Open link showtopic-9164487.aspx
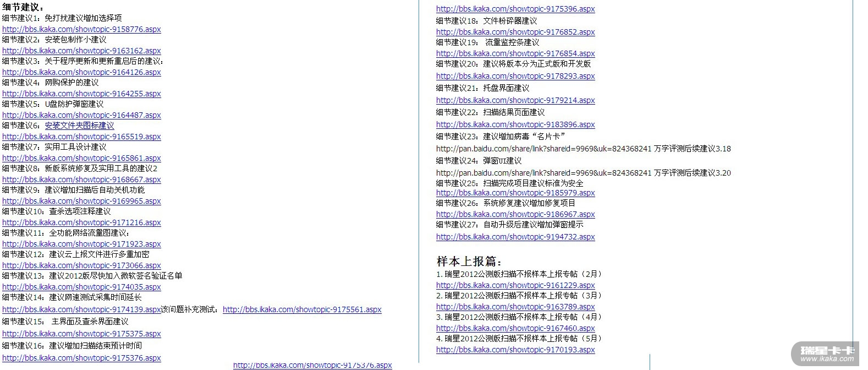The width and height of the screenshot is (868, 370). [81, 115]
